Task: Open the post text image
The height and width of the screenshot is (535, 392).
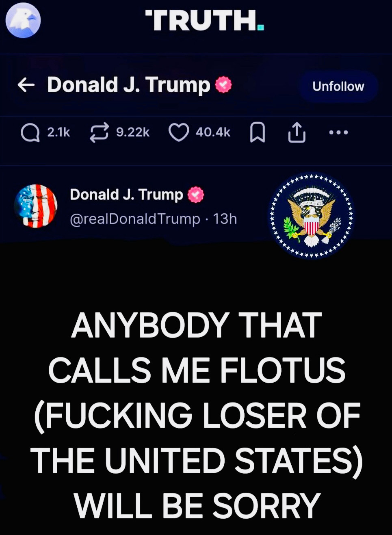Action: tap(196, 414)
